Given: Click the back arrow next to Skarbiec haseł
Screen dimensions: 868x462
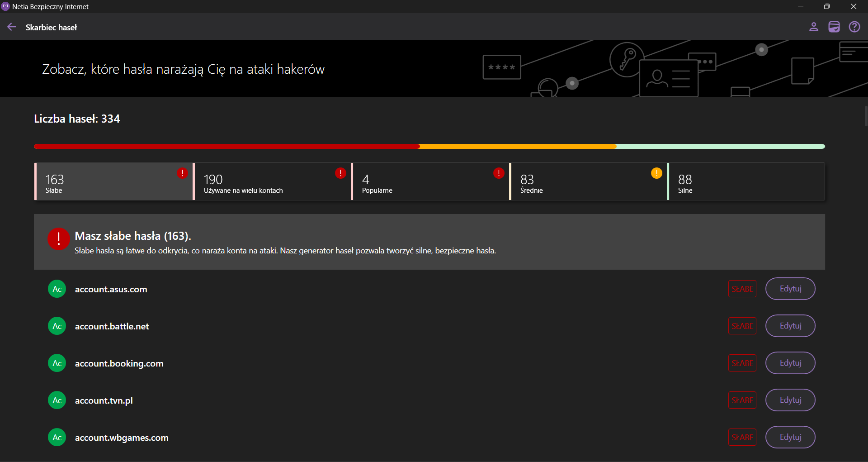Looking at the screenshot, I should [12, 27].
